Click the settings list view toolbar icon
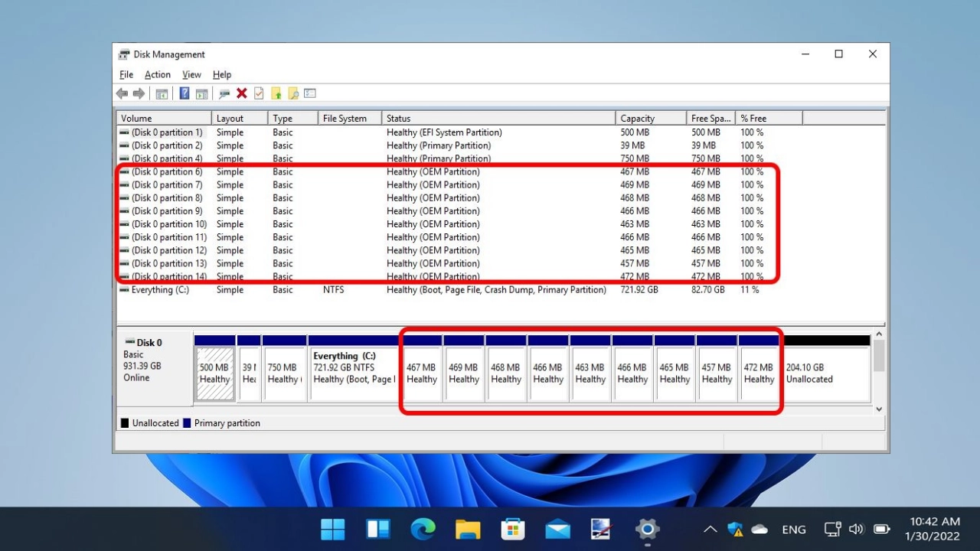Screen dimensions: 980x551 (310, 93)
